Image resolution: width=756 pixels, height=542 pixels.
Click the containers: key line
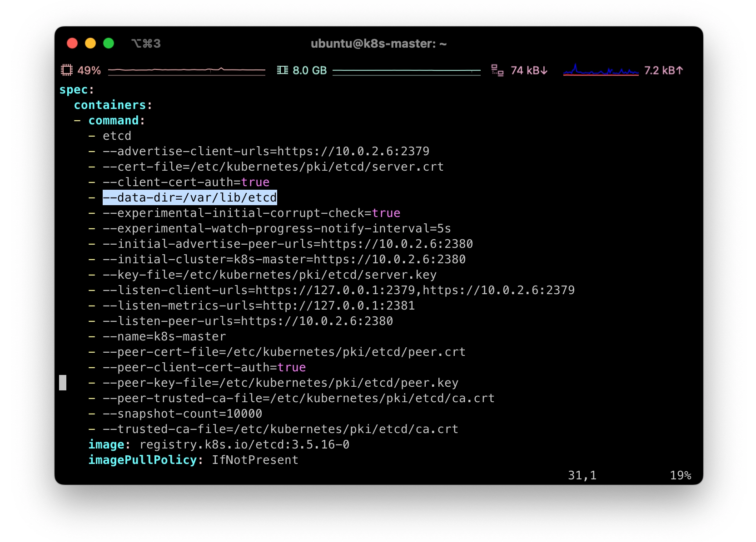pos(113,105)
